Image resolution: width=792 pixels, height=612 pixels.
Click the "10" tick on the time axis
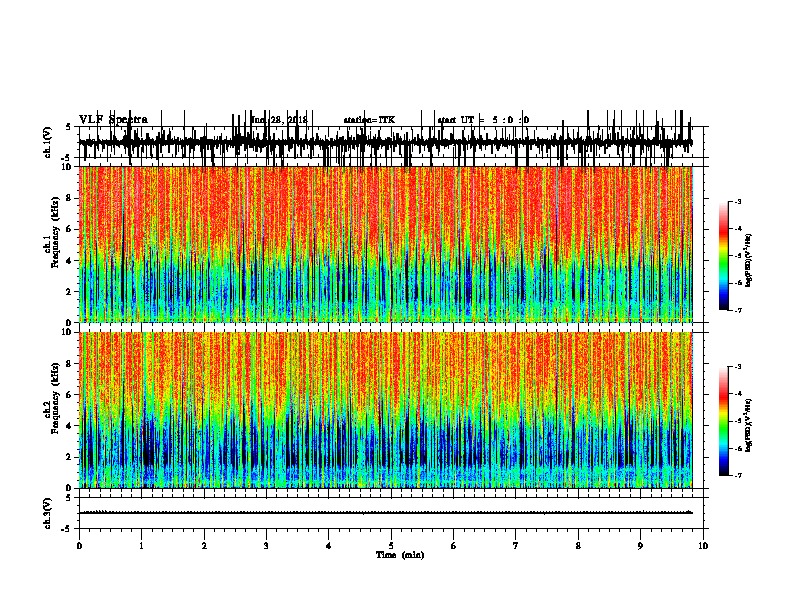tap(703, 546)
